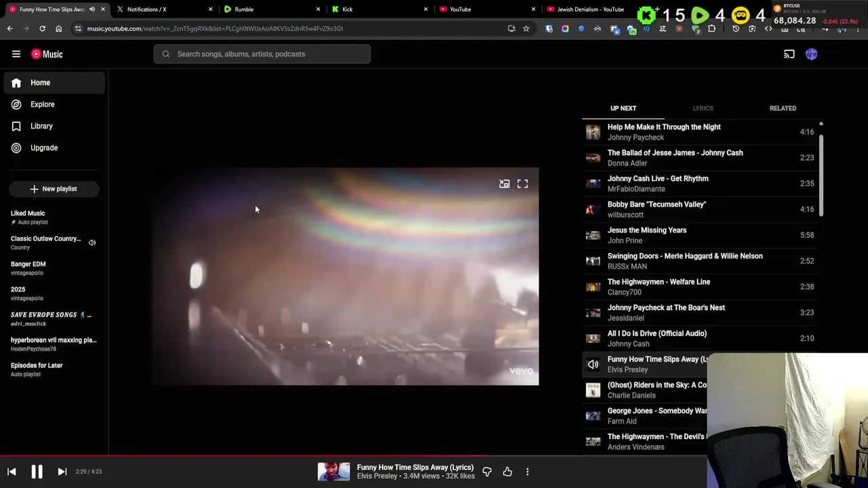Click the browser home button

[x=58, y=28]
